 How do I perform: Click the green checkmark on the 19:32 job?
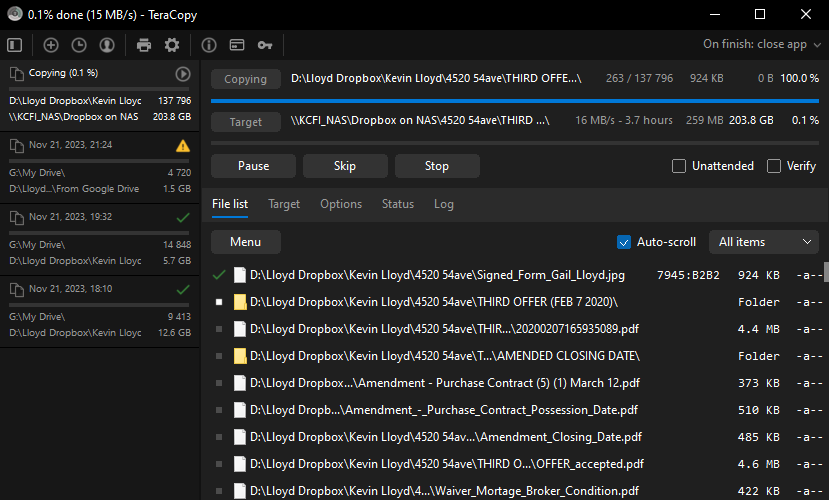tap(183, 217)
